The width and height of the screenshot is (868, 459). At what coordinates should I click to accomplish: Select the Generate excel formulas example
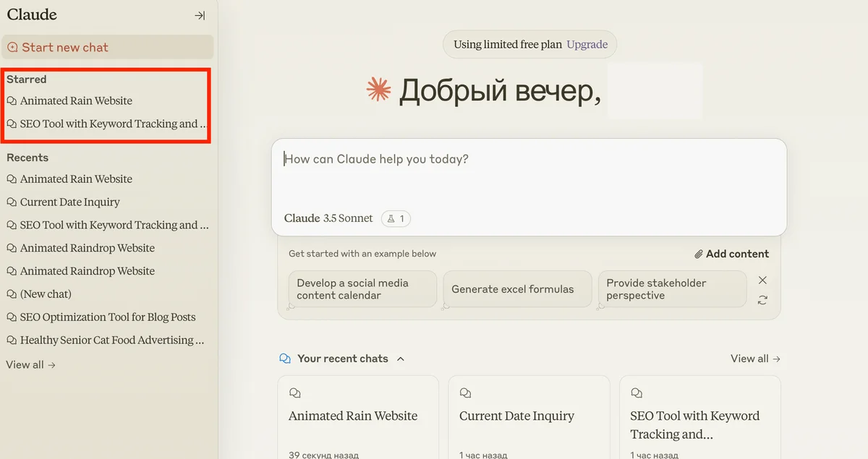pyautogui.click(x=512, y=289)
